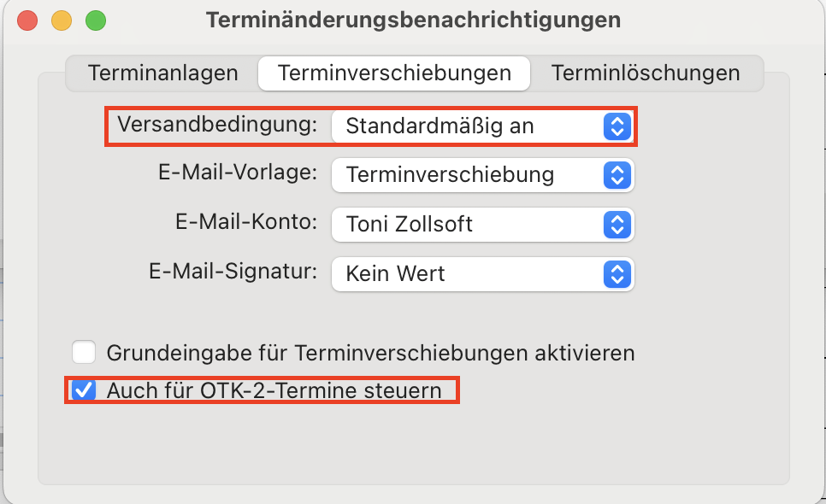Screen dimensions: 826x504
Task: Open the Versandbedingung dropdown showing Standardmäßig an
Action: pos(482,126)
